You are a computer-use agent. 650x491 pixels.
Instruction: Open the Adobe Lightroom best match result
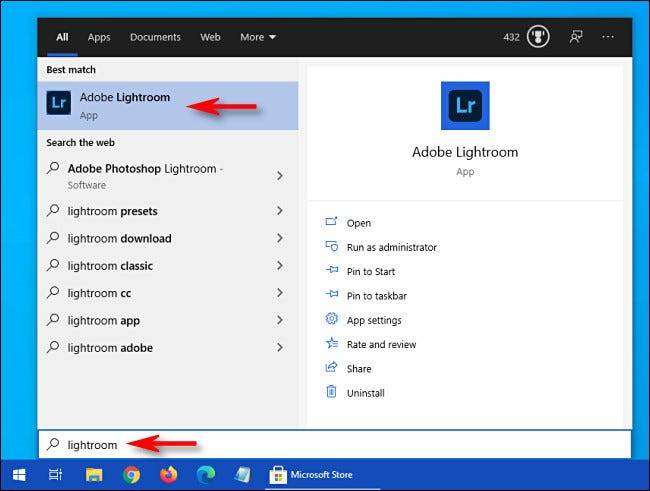click(x=167, y=106)
